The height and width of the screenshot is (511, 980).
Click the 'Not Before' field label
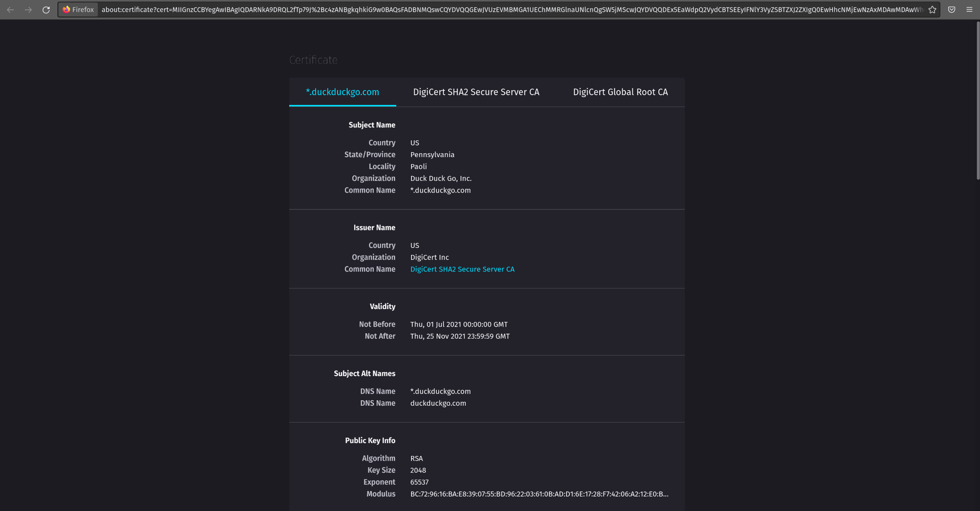[x=377, y=324]
